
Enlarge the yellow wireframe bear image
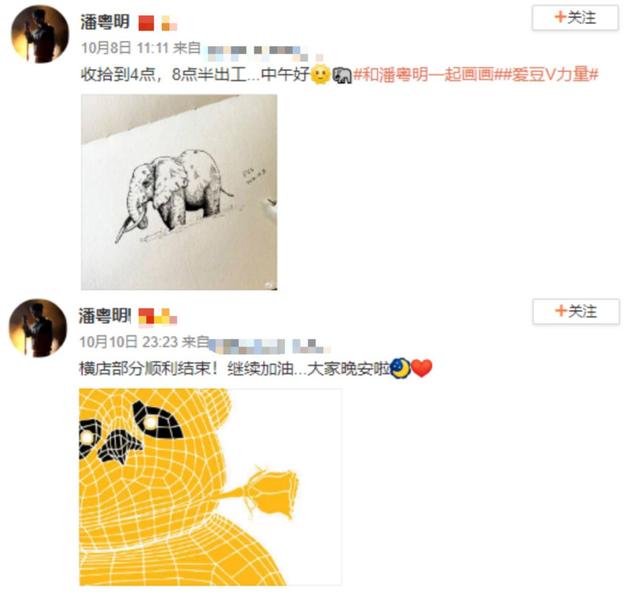(210, 487)
